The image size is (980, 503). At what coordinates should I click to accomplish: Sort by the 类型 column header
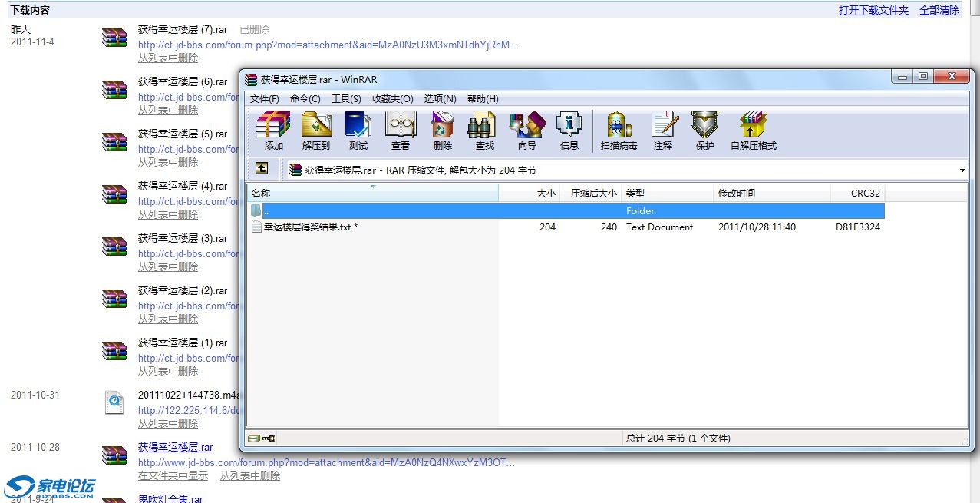tap(668, 194)
